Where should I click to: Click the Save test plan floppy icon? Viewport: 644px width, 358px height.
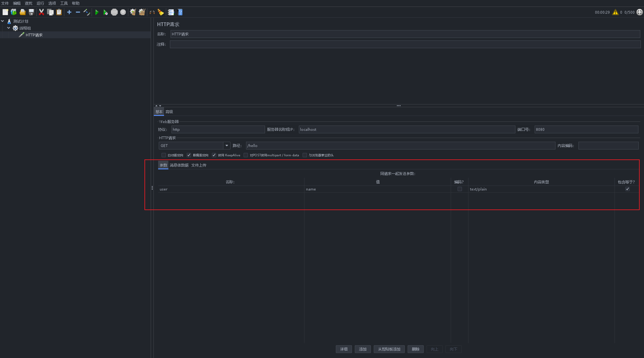[31, 12]
